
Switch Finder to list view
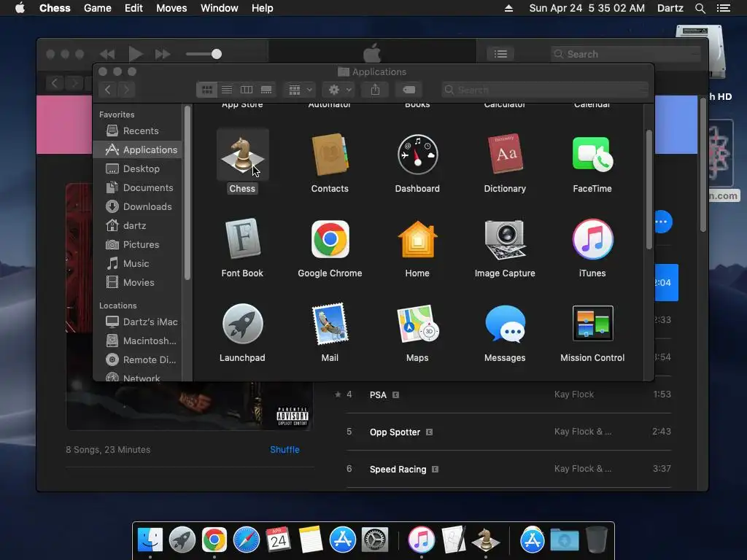click(x=227, y=90)
